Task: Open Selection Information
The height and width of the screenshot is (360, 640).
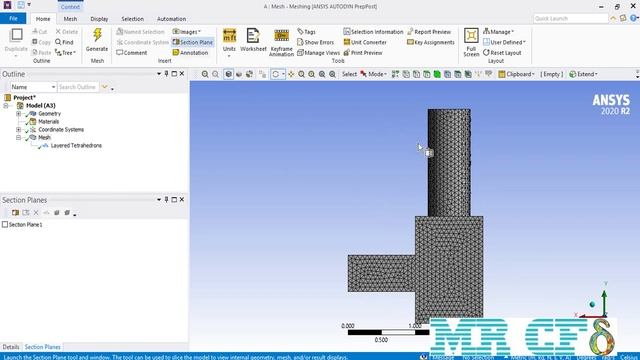Action: tap(373, 31)
